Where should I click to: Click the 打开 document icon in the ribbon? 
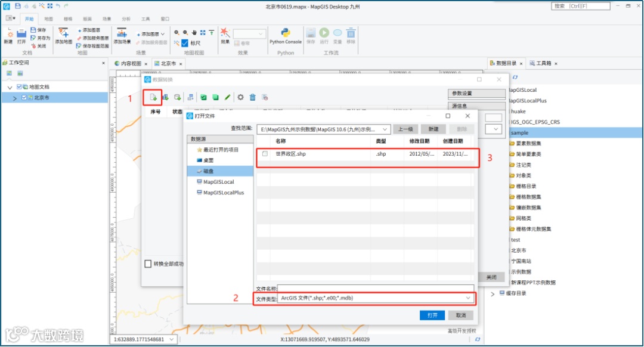(x=21, y=36)
